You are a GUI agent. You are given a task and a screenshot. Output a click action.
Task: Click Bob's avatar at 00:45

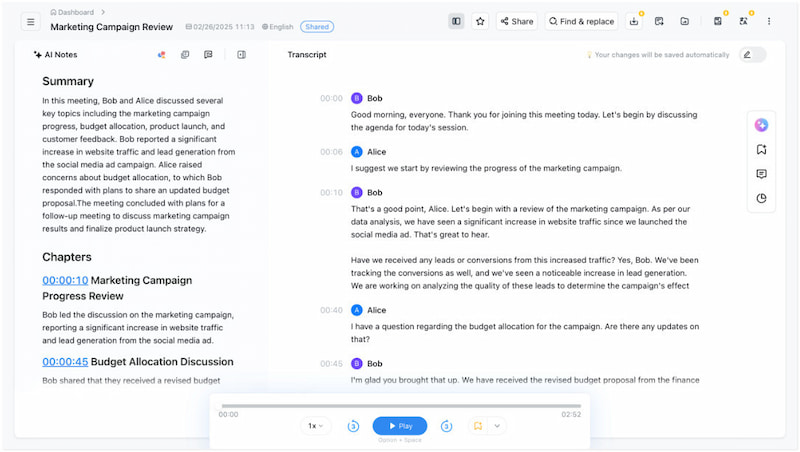coord(357,363)
